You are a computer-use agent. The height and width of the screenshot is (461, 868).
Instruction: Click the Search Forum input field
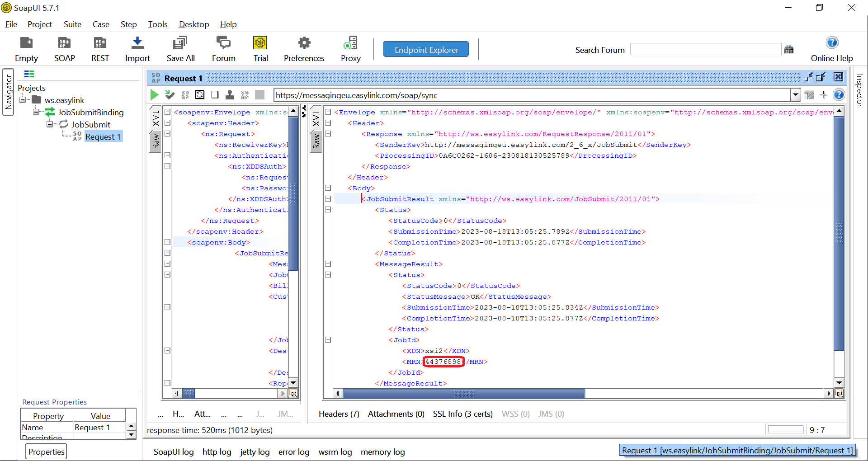705,50
